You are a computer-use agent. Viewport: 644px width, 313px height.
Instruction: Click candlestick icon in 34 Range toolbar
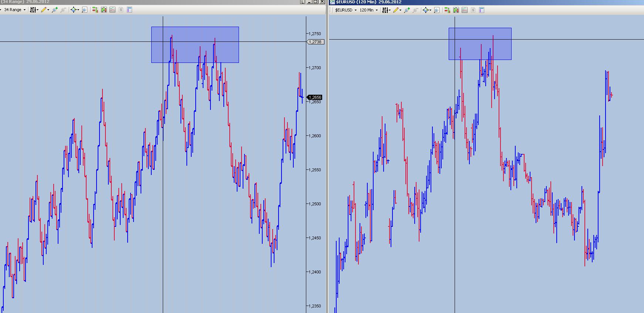[104, 10]
